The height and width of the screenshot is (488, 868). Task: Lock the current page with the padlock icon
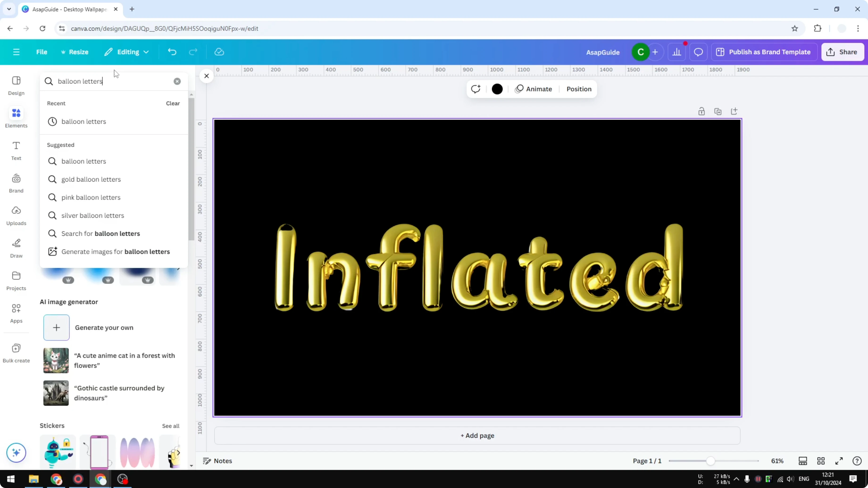coord(702,111)
